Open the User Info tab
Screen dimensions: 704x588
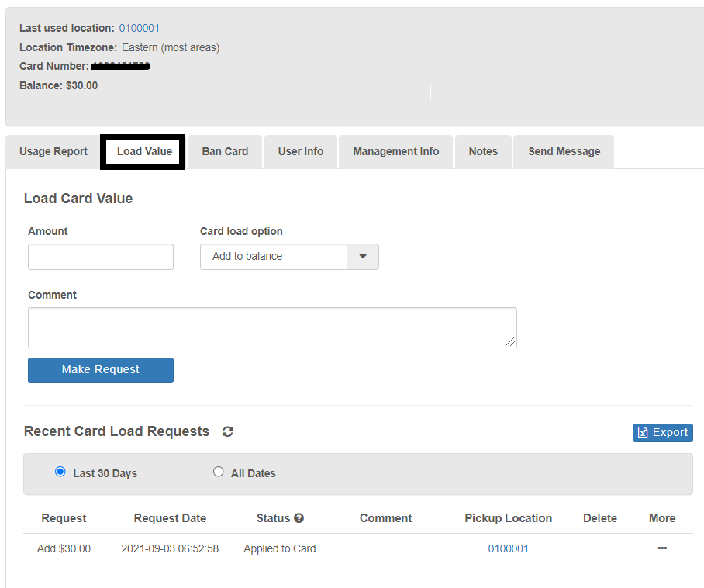coord(301,152)
